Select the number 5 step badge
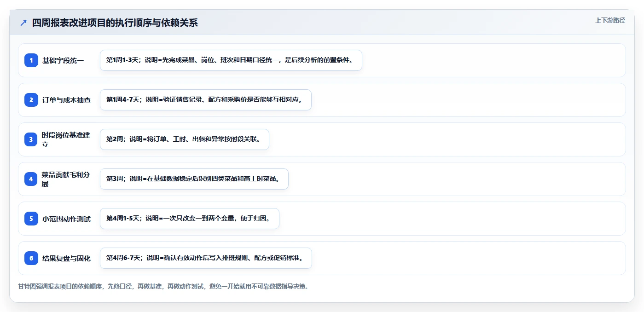The height and width of the screenshot is (312, 644). [x=31, y=219]
